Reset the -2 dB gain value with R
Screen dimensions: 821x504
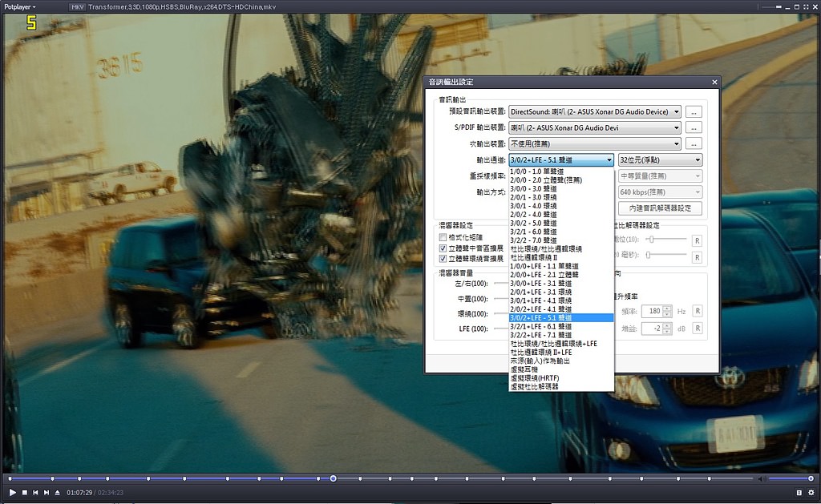(x=697, y=329)
